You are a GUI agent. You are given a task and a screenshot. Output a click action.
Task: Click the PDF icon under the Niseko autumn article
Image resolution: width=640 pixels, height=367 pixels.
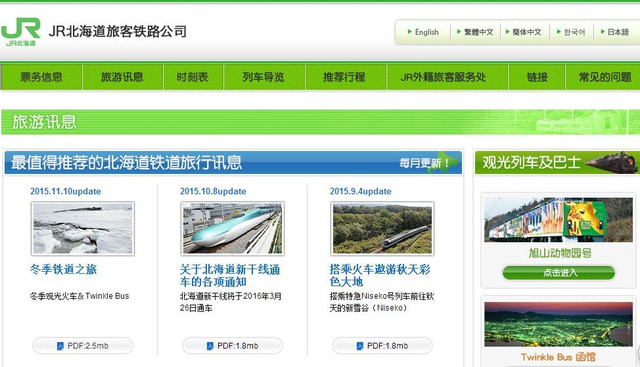tap(360, 346)
